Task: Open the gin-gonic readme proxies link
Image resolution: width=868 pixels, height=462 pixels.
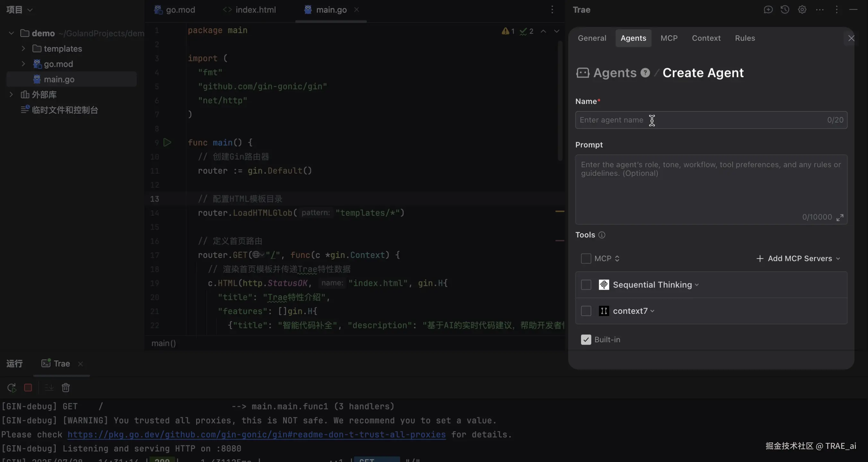Action: tap(256, 434)
